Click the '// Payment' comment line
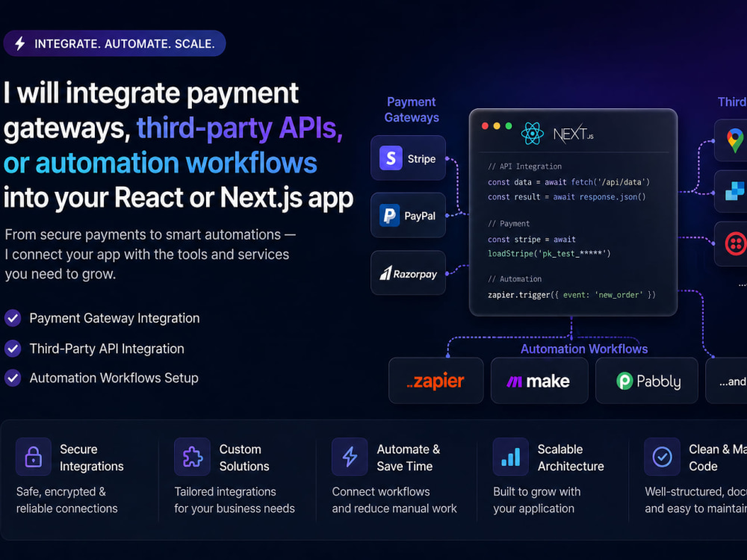 coord(508,223)
